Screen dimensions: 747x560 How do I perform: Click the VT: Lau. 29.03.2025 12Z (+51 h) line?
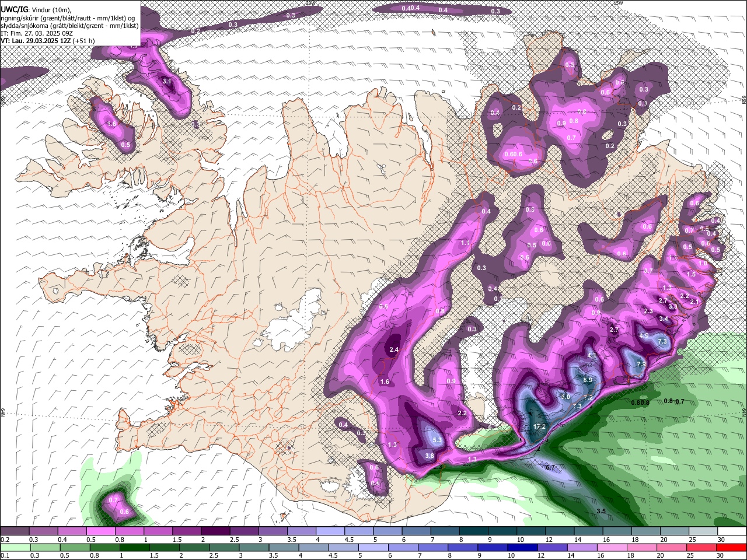tap(48, 41)
